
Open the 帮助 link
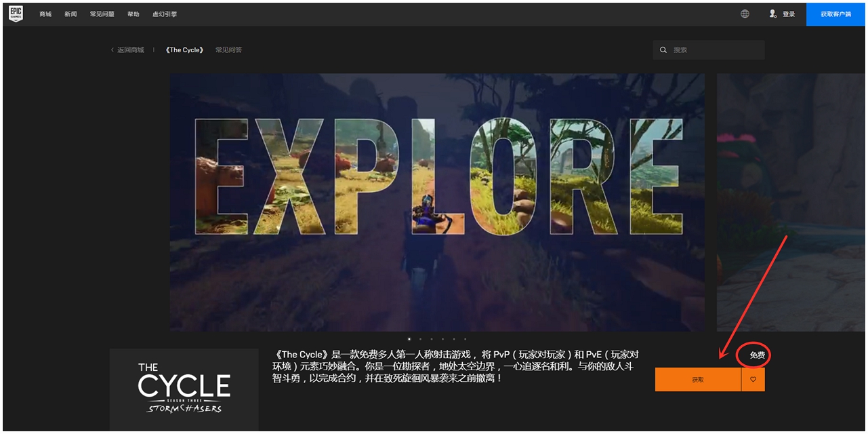[133, 14]
